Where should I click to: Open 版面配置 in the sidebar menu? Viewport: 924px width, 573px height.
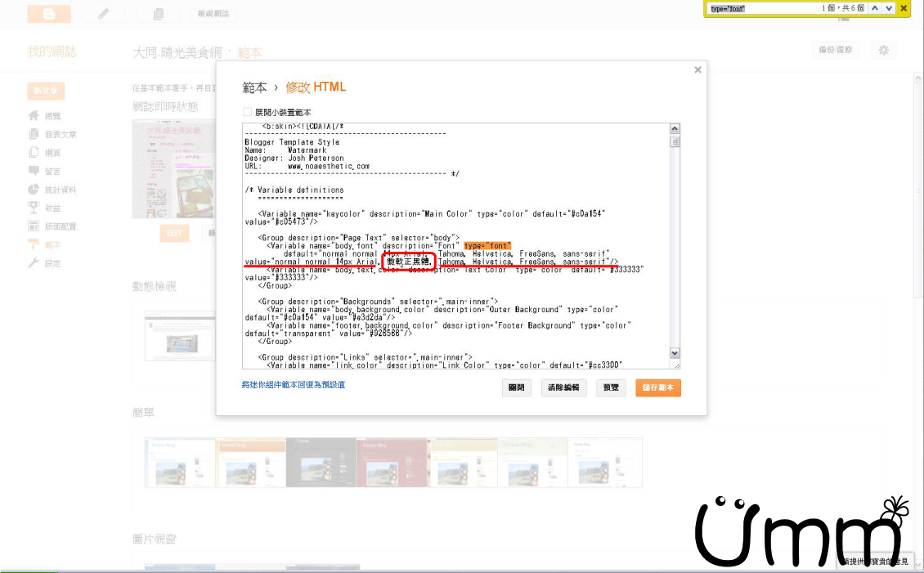point(61,226)
